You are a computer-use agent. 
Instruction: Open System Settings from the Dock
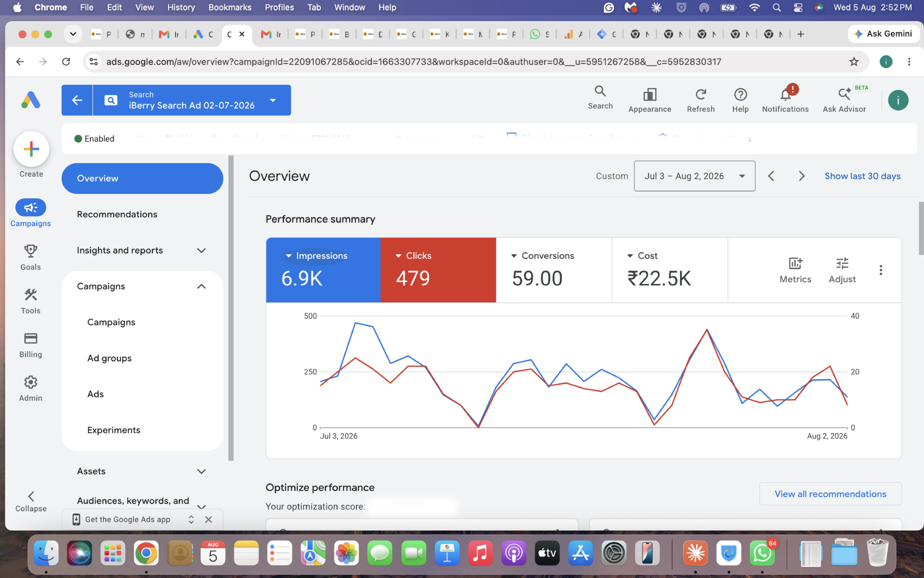[x=614, y=553]
